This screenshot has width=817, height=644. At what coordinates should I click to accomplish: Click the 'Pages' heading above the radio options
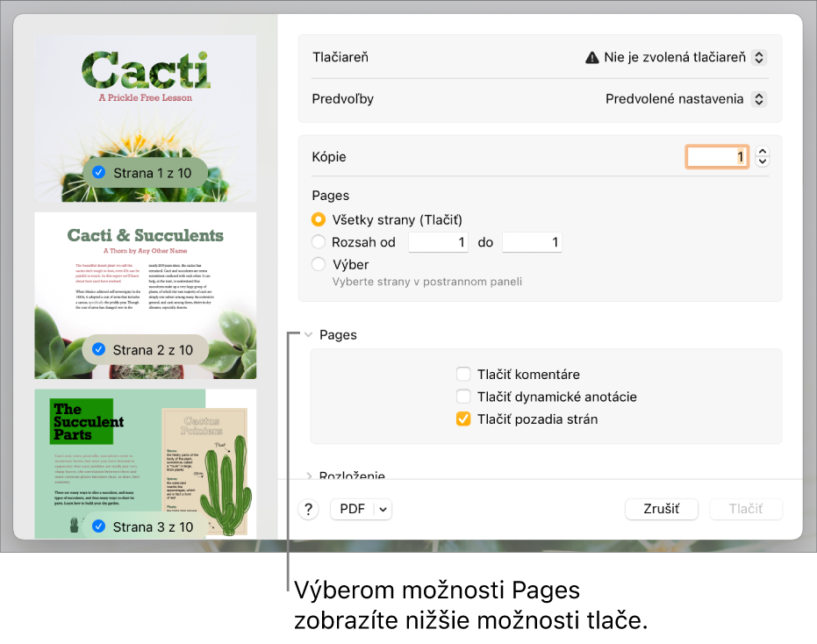(x=330, y=196)
